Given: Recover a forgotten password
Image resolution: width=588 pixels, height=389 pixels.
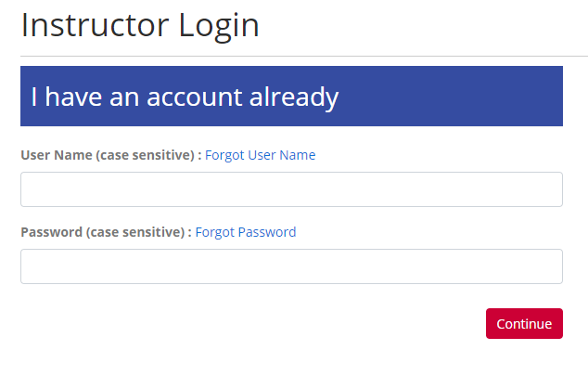Looking at the screenshot, I should (245, 232).
